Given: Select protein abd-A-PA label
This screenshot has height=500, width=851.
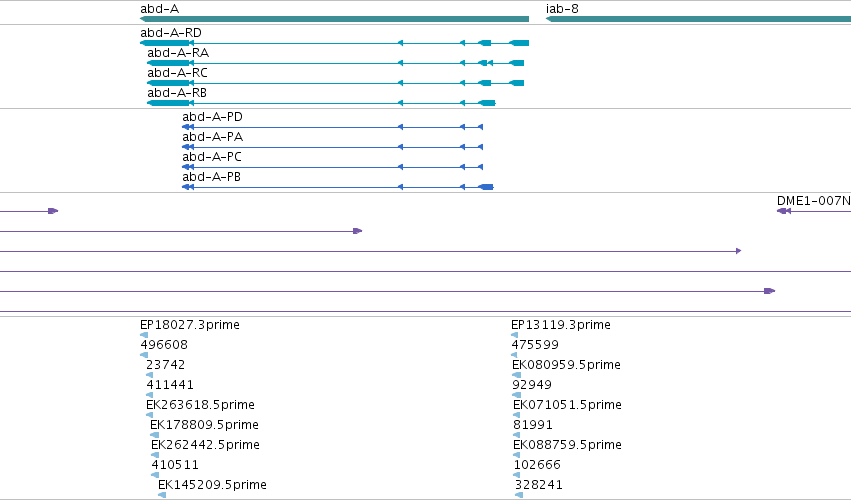Looking at the screenshot, I should [213, 137].
